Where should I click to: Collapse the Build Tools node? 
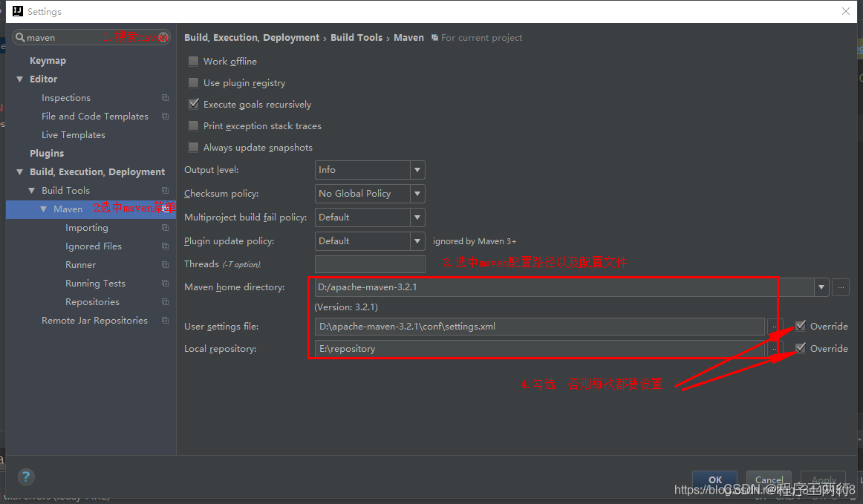[32, 190]
